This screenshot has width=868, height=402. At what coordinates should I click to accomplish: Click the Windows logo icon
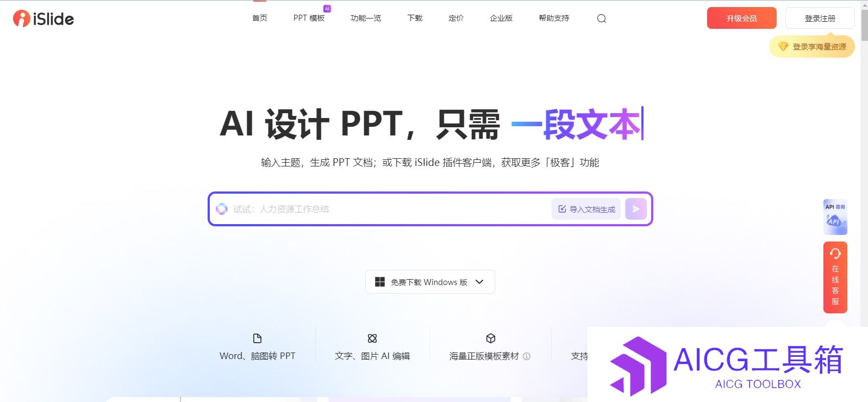(x=380, y=282)
